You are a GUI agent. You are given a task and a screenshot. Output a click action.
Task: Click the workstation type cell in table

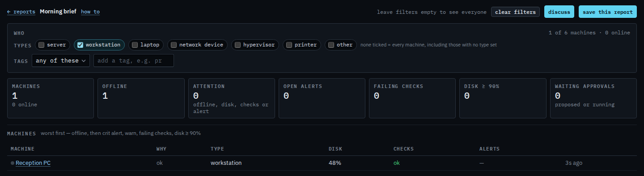coord(226,163)
